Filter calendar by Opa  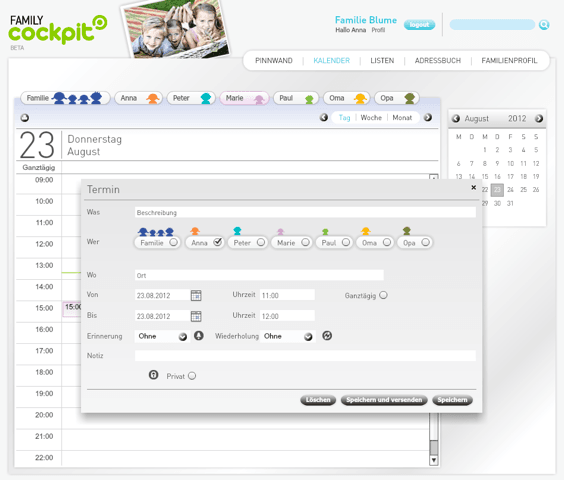[x=397, y=98]
